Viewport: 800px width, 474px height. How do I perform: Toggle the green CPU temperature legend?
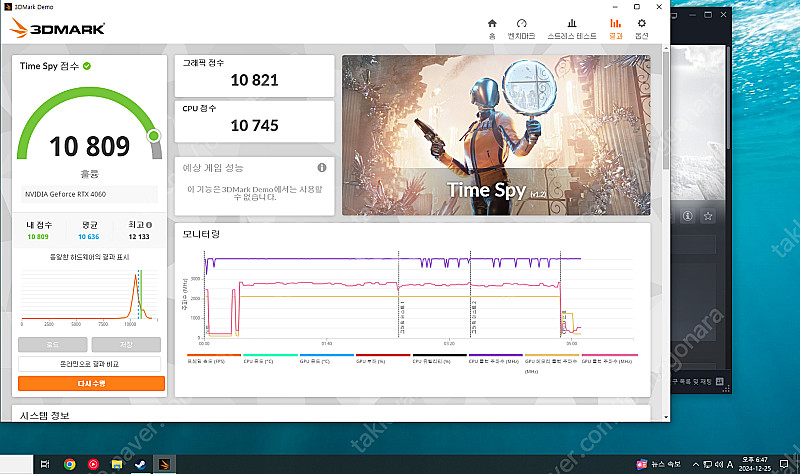click(270, 359)
